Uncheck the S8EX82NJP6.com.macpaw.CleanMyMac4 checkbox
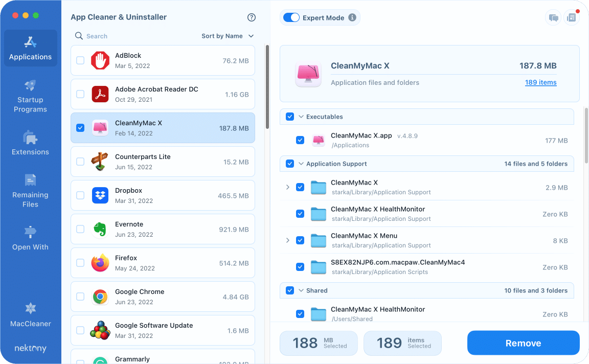 (300, 267)
